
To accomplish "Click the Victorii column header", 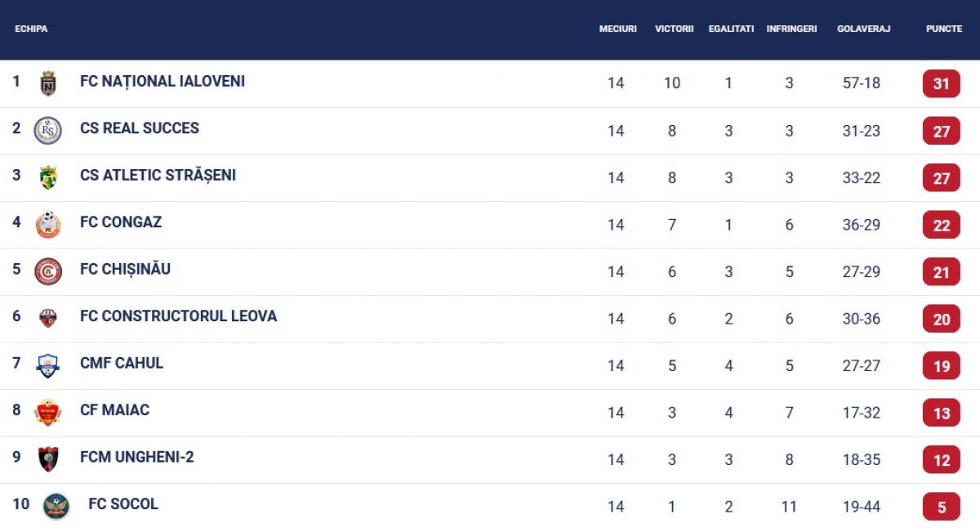I will coord(674,29).
